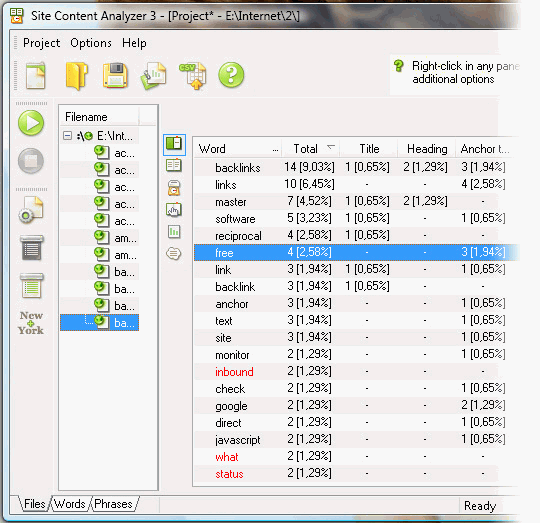Click the Word column ellipsis button
540x523 pixels.
(x=275, y=150)
